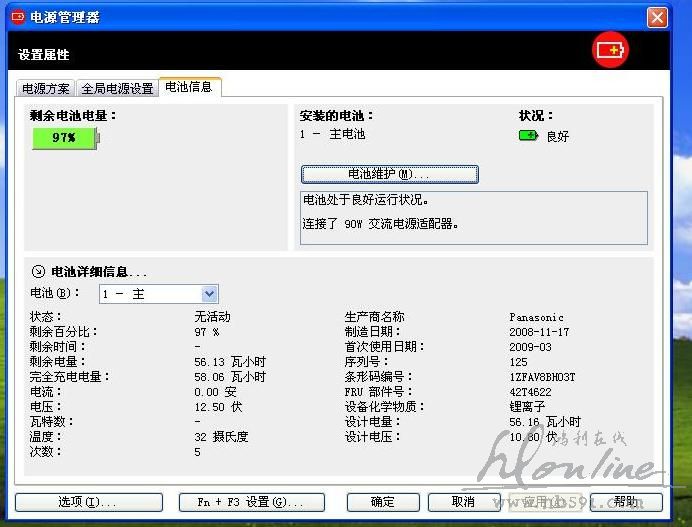Click the chemistry value 锂离子

527,407
